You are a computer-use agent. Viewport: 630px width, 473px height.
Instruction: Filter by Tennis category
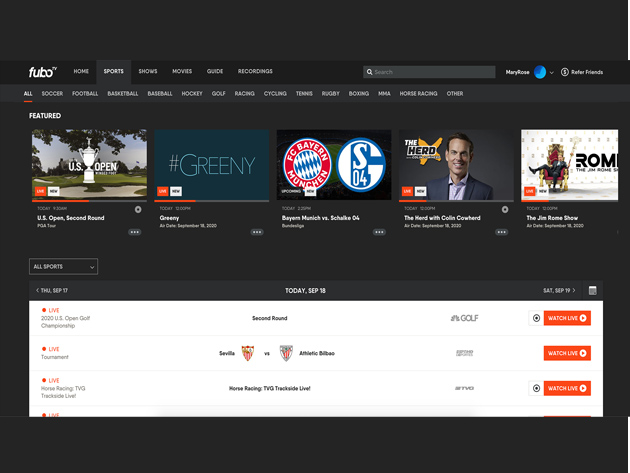(x=304, y=94)
